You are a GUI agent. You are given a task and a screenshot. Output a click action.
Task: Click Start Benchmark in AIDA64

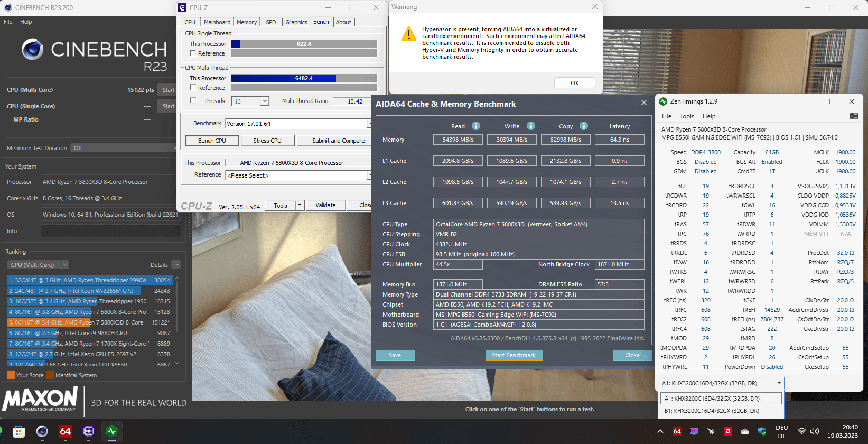click(x=514, y=355)
